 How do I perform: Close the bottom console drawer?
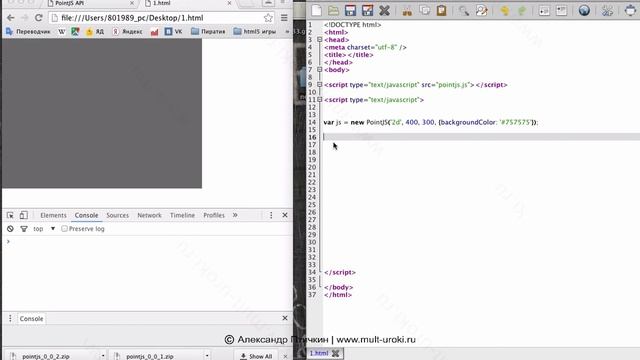pos(285,318)
